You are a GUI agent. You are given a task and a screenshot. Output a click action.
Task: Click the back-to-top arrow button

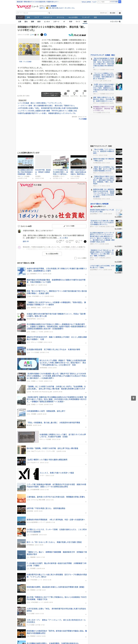pos(133,398)
